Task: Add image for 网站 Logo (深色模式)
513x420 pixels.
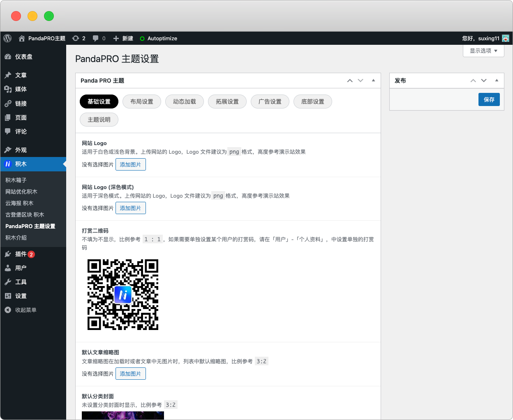Action: (x=131, y=208)
